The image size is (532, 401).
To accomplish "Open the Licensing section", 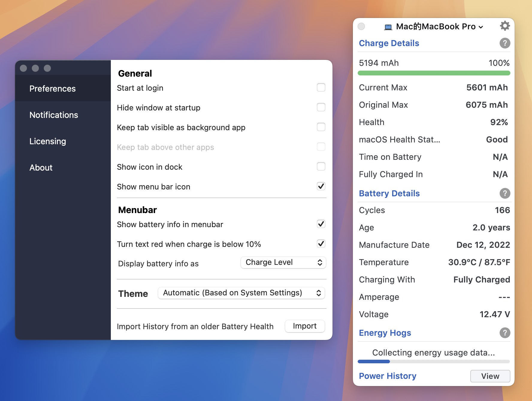I will coord(48,141).
